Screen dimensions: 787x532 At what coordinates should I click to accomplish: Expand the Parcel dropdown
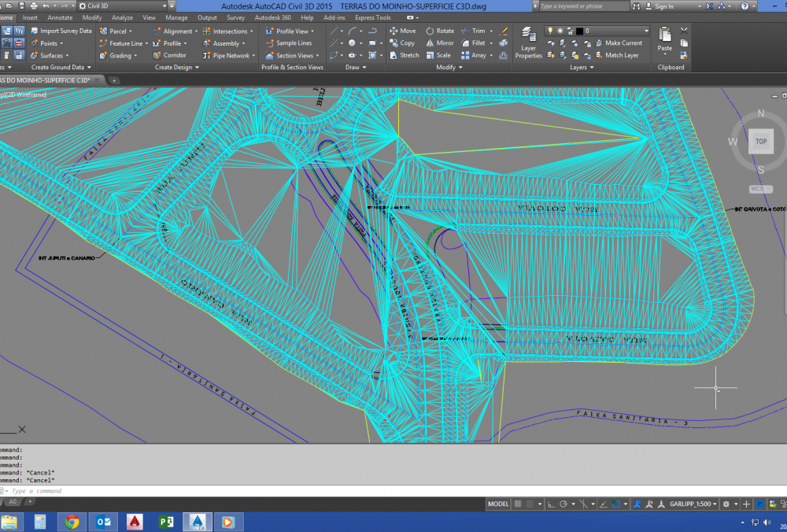point(131,31)
